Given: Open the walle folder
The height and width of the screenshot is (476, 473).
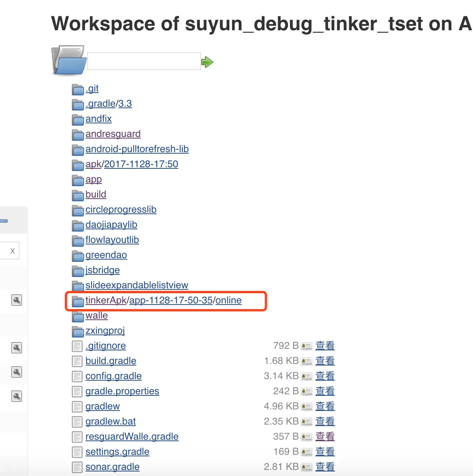Looking at the screenshot, I should pos(96,316).
